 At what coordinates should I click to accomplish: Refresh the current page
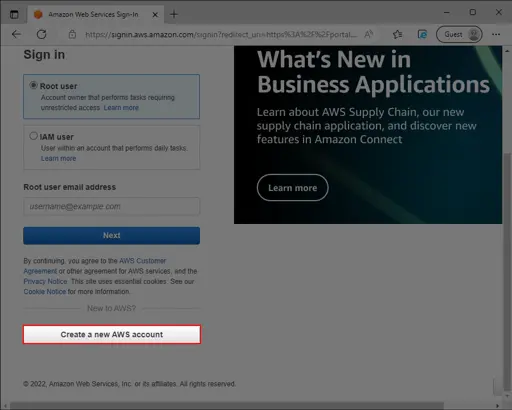click(42, 34)
